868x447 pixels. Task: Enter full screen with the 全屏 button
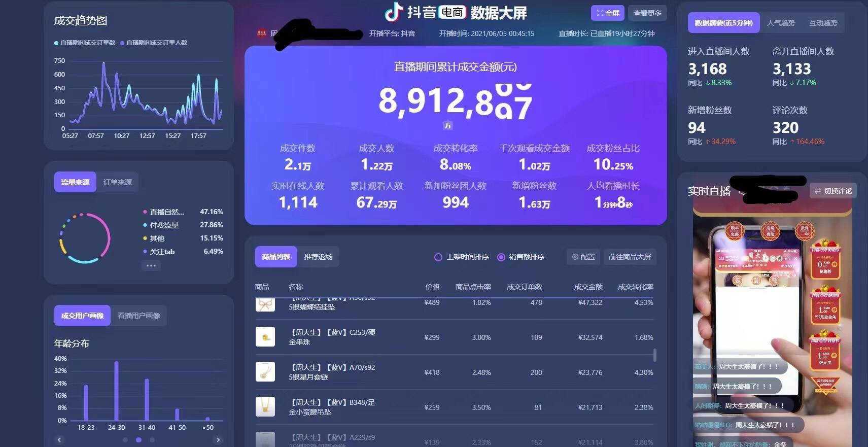[607, 13]
